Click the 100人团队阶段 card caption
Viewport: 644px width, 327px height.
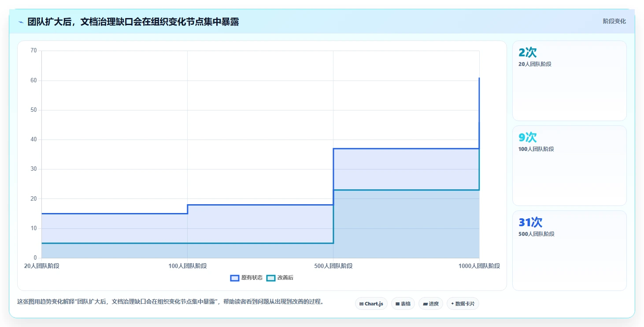click(536, 149)
